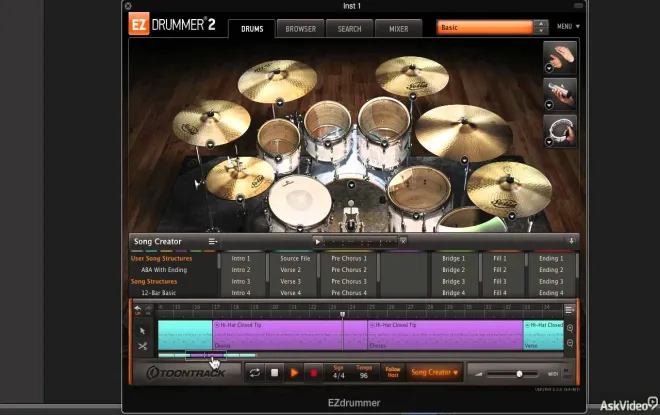Open the Basic preset combo box
The width and height of the screenshot is (660, 415).
tap(484, 27)
